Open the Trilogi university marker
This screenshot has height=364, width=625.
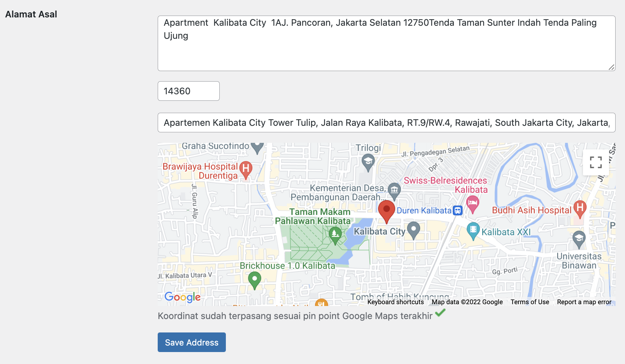click(368, 162)
